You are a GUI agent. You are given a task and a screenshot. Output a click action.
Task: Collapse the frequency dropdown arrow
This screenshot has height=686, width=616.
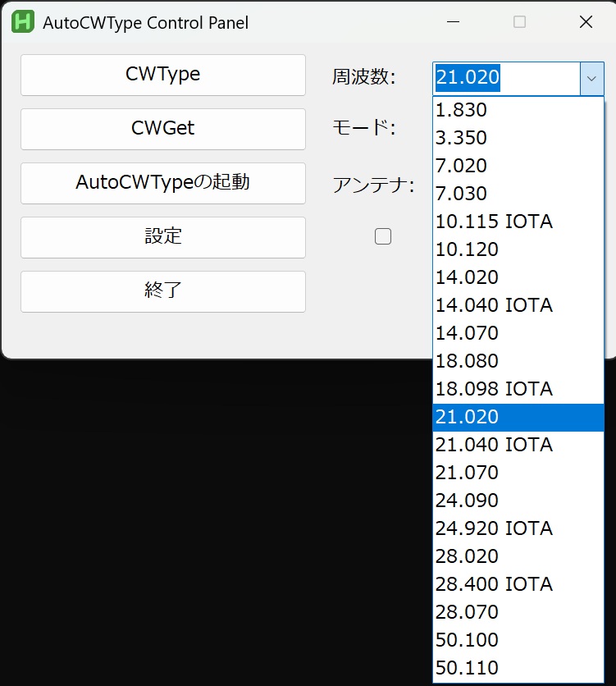coord(591,79)
